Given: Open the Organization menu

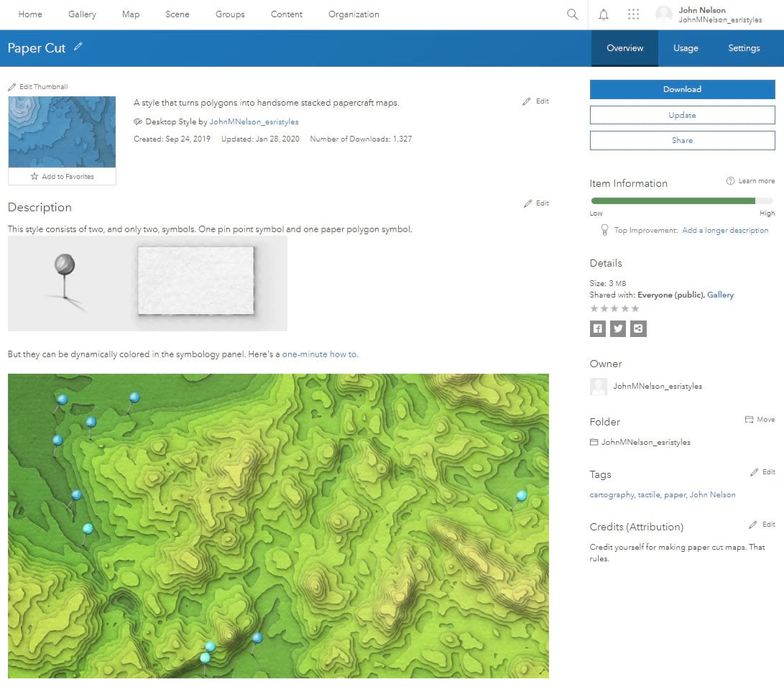Looking at the screenshot, I should (354, 14).
